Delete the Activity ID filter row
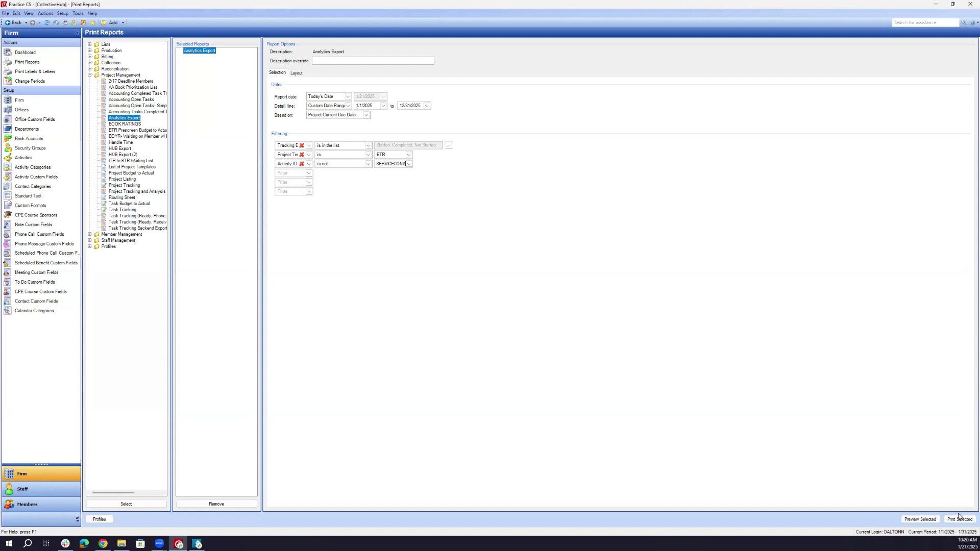The image size is (980, 551). pyautogui.click(x=302, y=164)
